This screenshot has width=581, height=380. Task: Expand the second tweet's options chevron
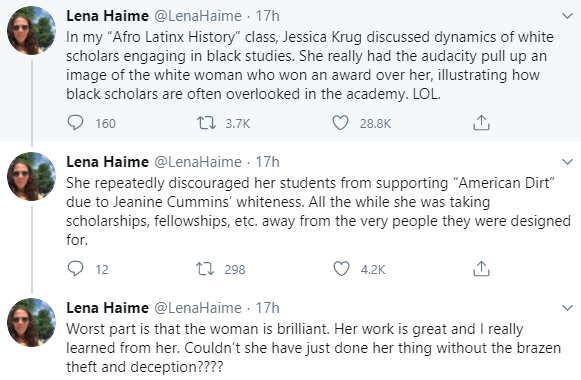click(567, 162)
